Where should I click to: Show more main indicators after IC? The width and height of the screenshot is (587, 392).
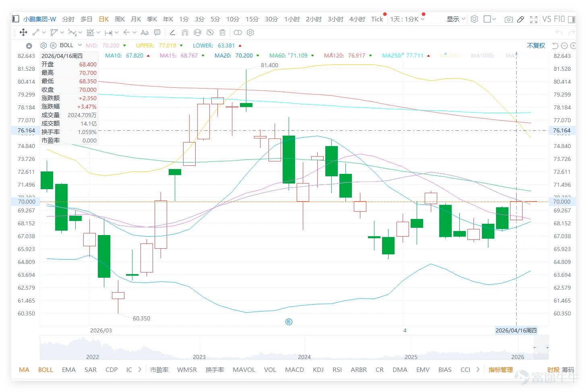(x=140, y=369)
